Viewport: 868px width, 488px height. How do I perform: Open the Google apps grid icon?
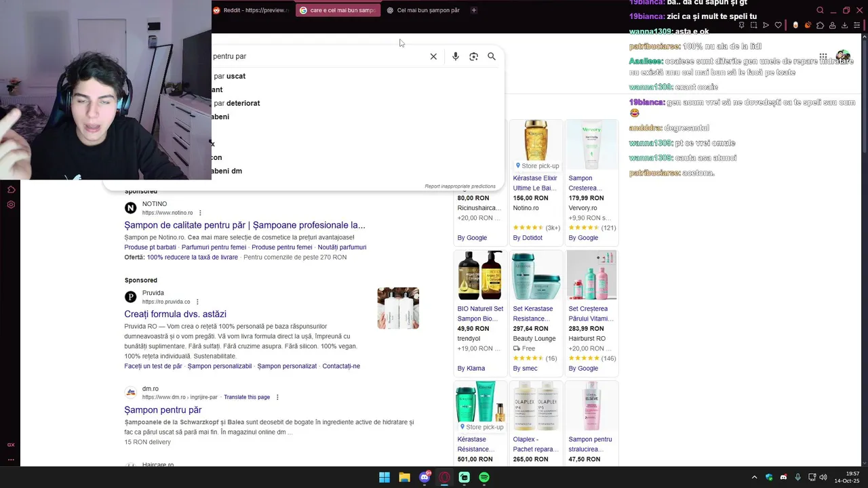coord(823,56)
